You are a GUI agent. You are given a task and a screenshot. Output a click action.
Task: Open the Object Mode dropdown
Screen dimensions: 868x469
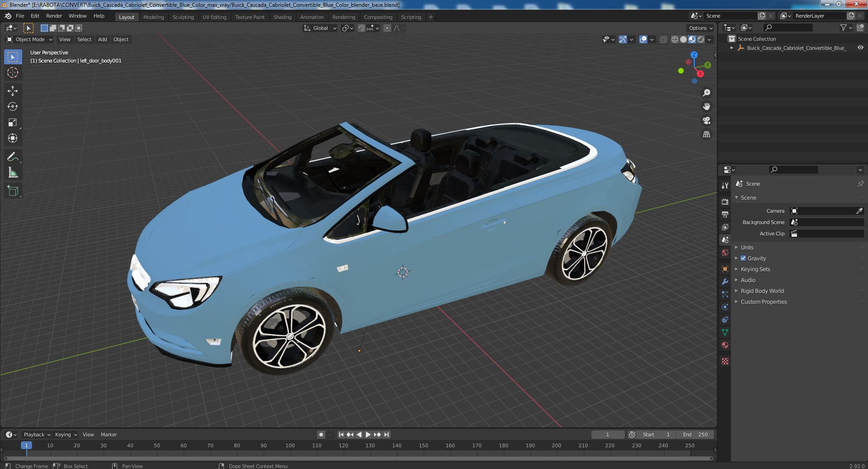pos(29,39)
